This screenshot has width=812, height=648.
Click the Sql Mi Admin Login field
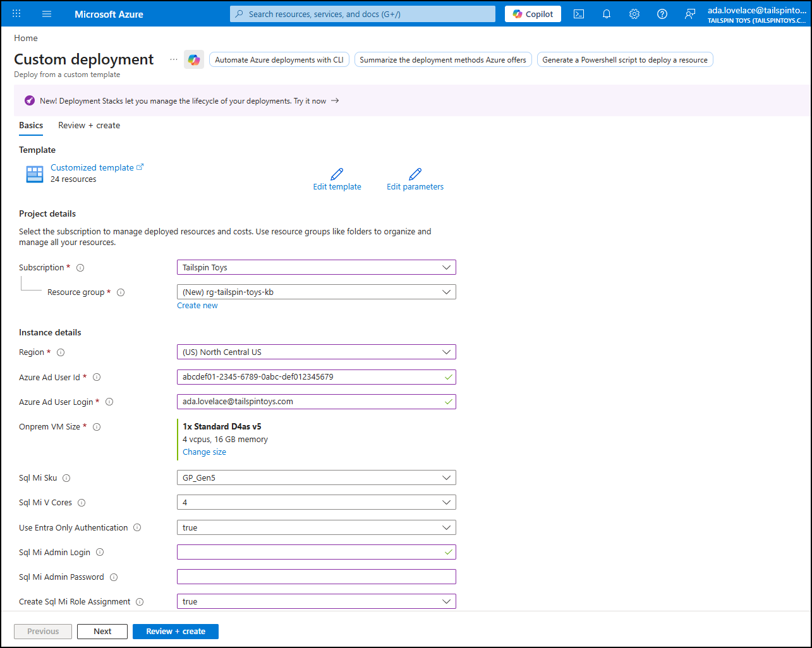(317, 552)
